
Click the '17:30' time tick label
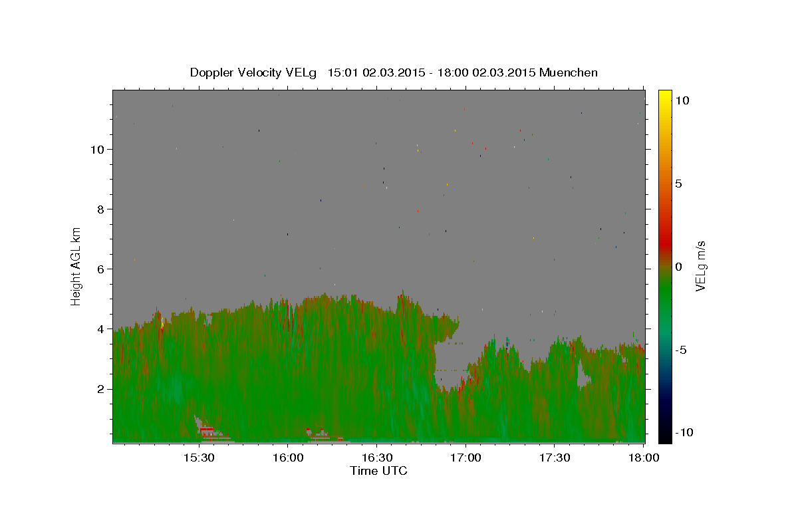(554, 458)
